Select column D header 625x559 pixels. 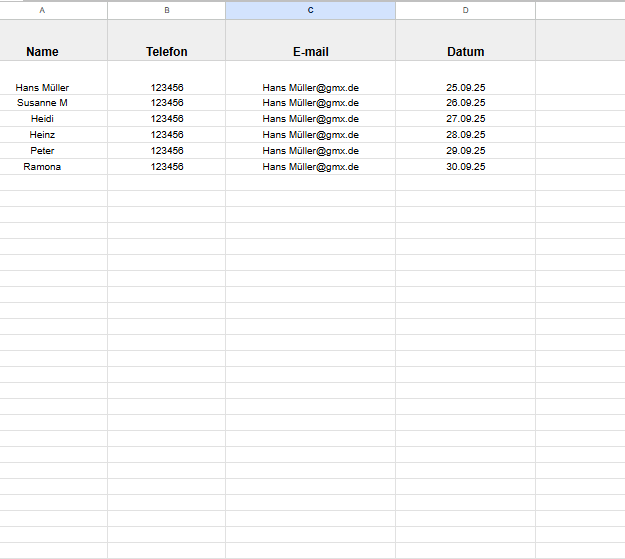pyautogui.click(x=465, y=10)
